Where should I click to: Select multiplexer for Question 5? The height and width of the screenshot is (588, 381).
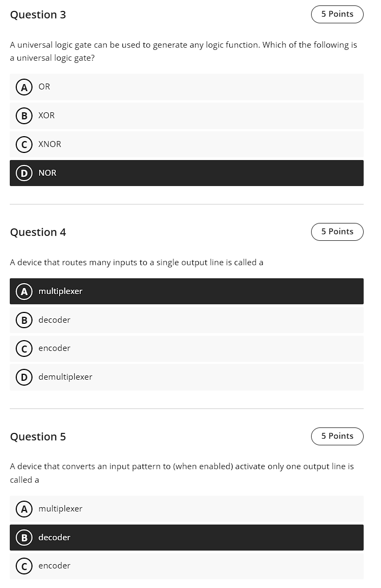click(x=186, y=509)
